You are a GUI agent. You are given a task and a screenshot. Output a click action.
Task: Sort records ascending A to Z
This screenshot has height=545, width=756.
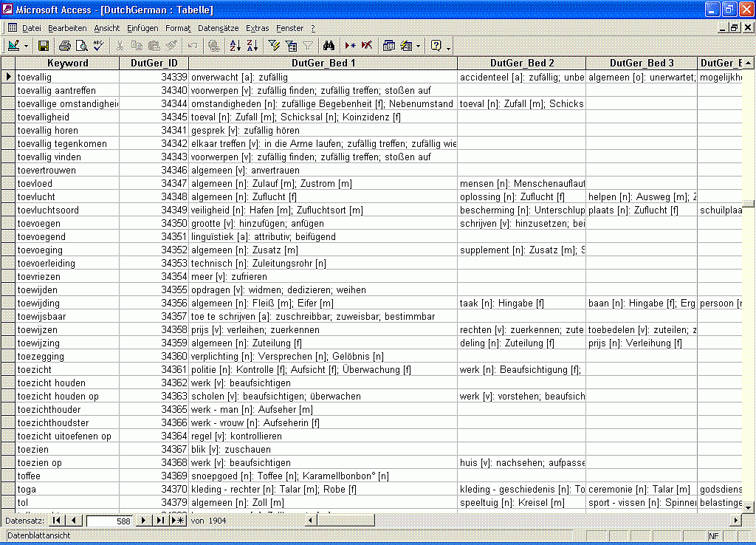pos(236,46)
